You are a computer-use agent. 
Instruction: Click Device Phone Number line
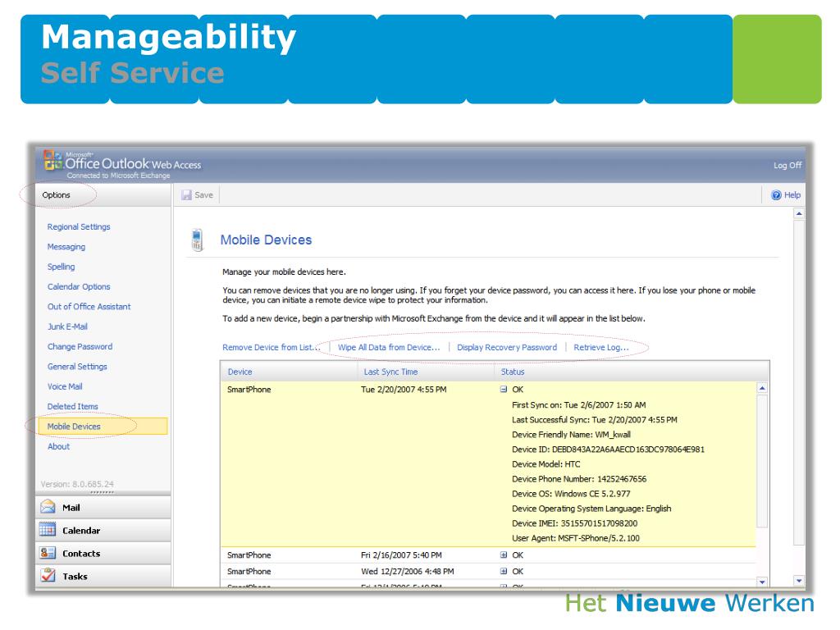pos(579,479)
